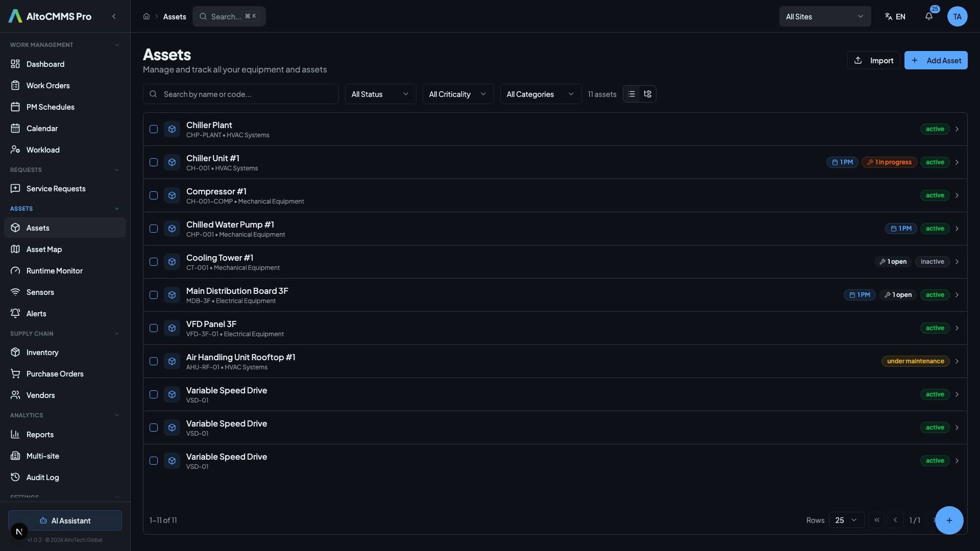The height and width of the screenshot is (551, 980).
Task: Go to Purchase Orders
Action: point(55,373)
